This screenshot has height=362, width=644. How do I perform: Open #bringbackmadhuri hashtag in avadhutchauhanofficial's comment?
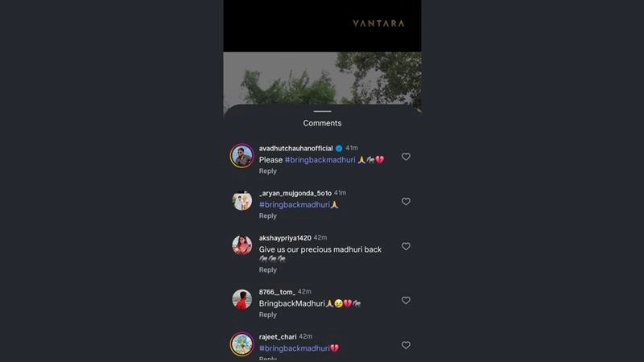[x=320, y=159]
